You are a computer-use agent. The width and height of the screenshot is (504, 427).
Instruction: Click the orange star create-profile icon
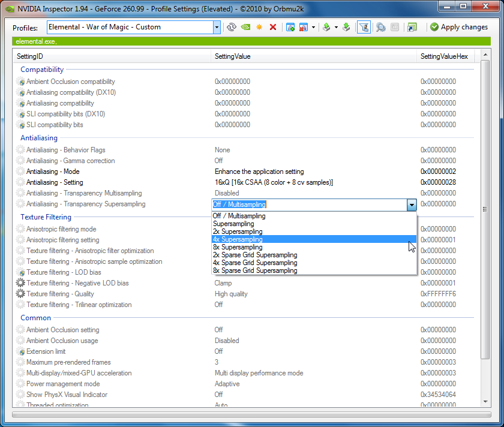(x=259, y=27)
